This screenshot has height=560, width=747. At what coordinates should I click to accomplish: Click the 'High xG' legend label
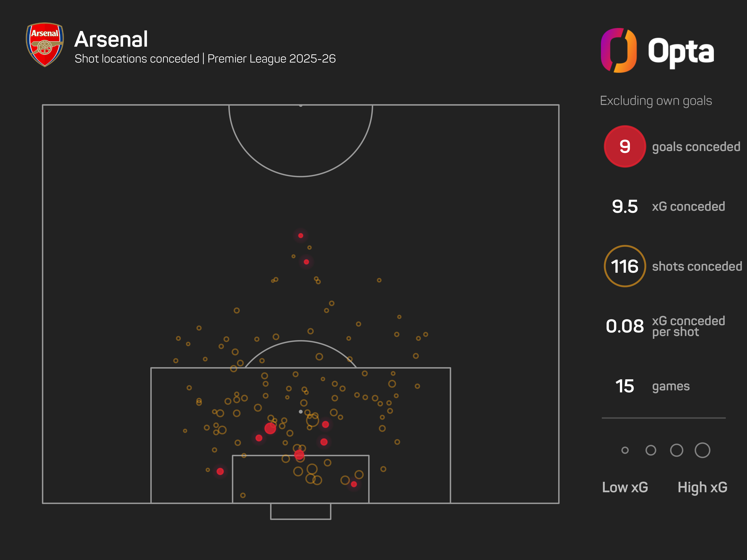coord(702,487)
